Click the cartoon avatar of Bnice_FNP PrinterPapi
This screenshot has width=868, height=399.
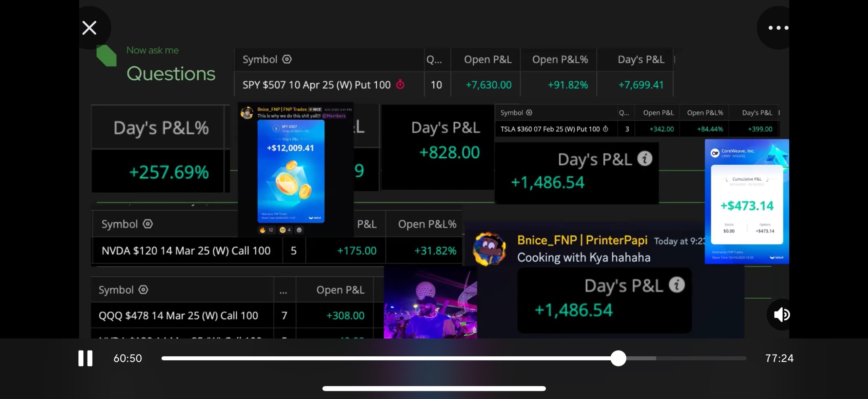489,249
